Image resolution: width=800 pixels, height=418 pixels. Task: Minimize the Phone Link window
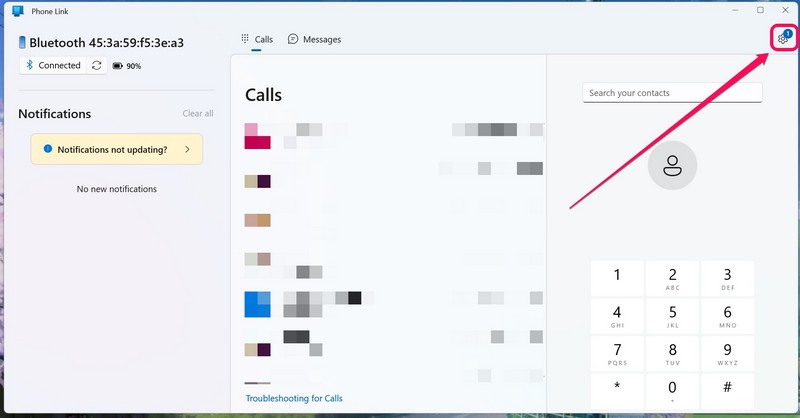pyautogui.click(x=735, y=10)
